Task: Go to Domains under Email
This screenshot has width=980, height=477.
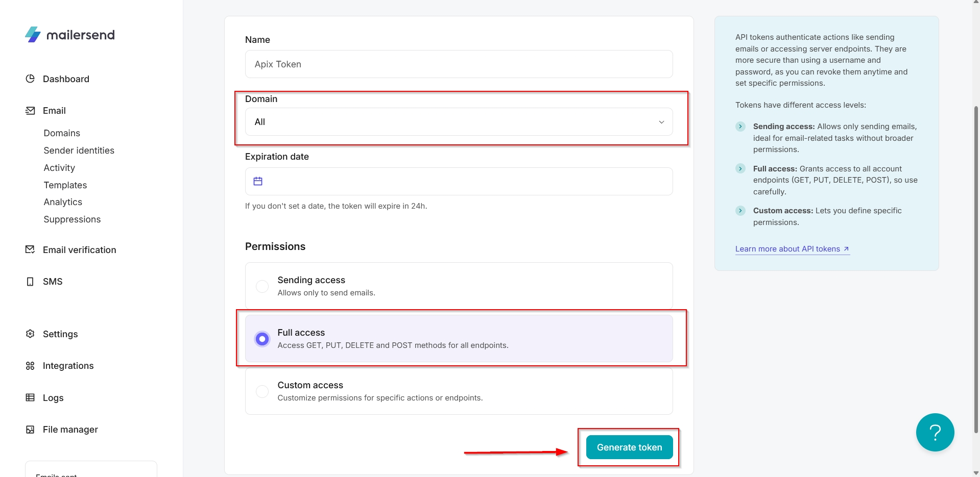Action: [x=62, y=133]
